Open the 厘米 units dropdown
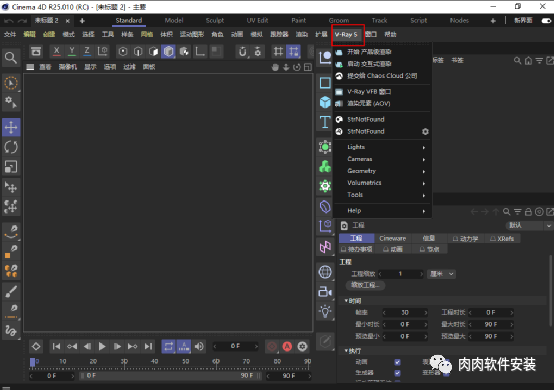Viewport: 554px width, 390px height. point(441,274)
